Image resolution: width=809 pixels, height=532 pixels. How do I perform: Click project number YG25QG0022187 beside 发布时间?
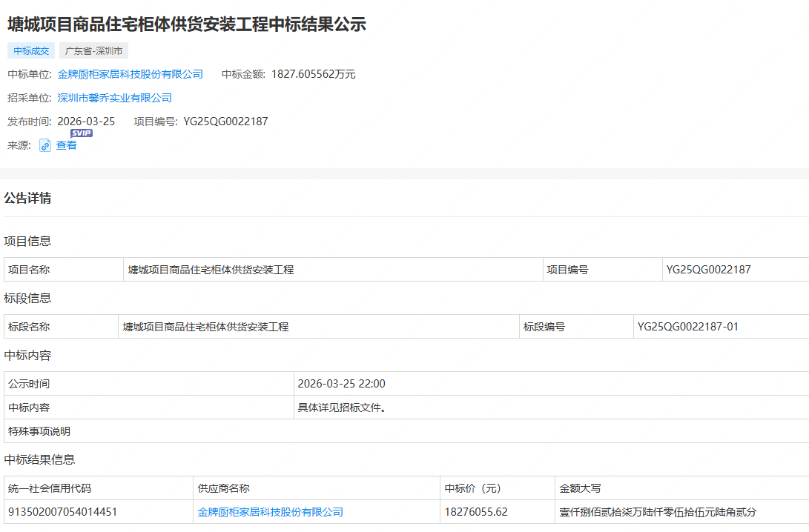tap(225, 122)
